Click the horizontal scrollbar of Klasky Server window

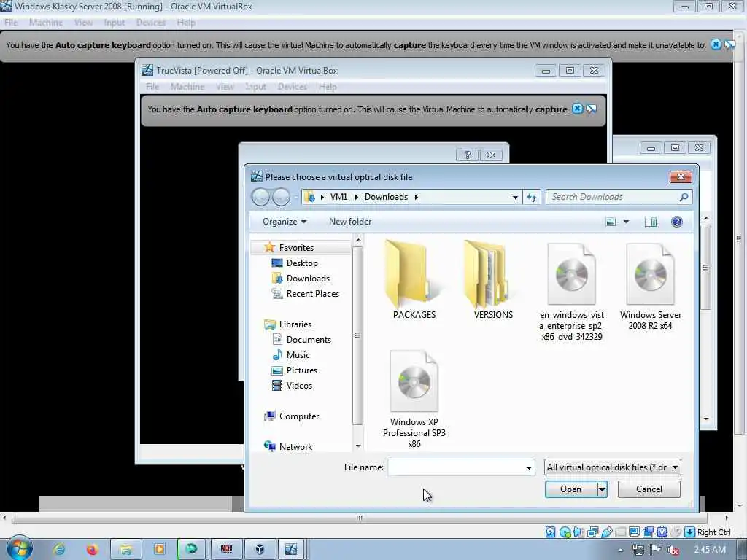[360, 518]
